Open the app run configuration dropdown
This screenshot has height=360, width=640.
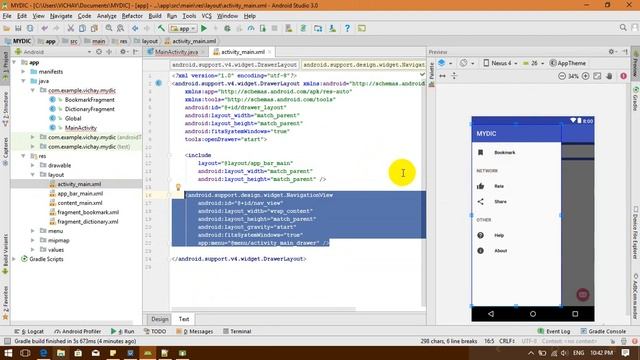point(183,28)
